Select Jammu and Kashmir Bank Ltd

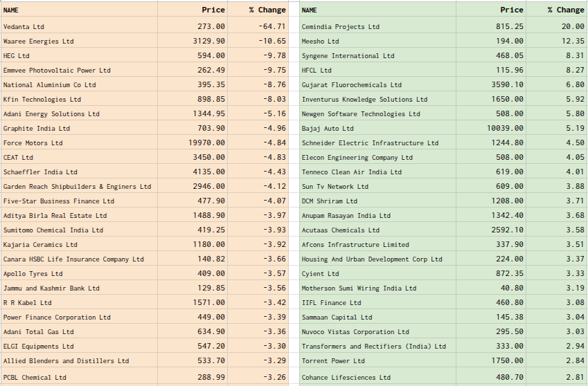click(x=79, y=288)
